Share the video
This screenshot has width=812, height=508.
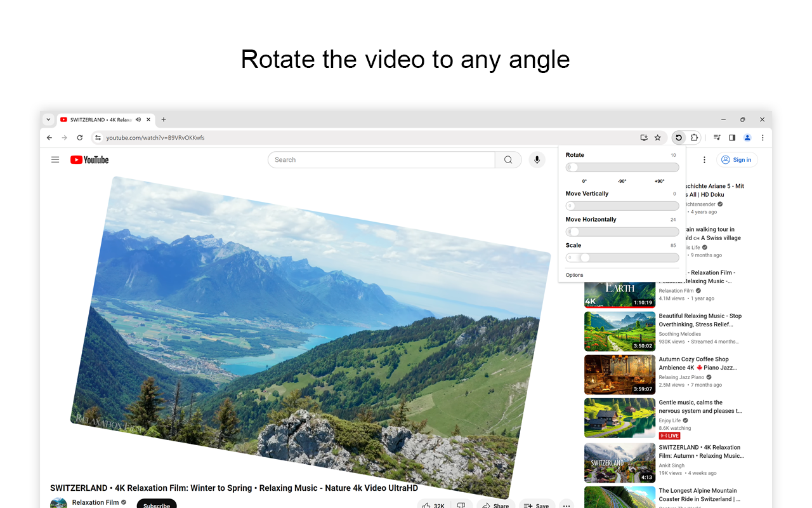495,504
